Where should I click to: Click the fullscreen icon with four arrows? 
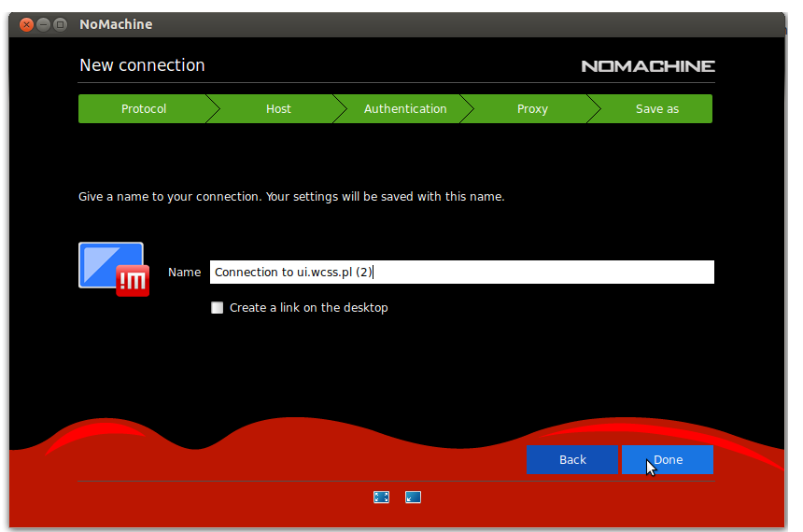pyautogui.click(x=381, y=497)
